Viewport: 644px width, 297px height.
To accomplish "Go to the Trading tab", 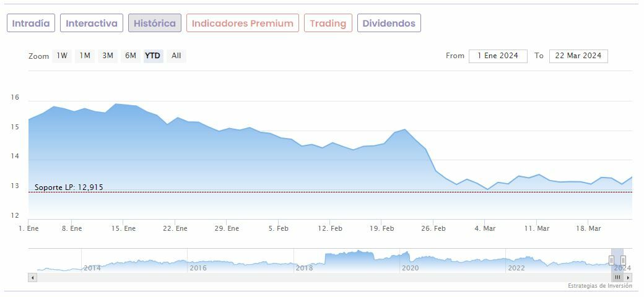I will 328,24.
